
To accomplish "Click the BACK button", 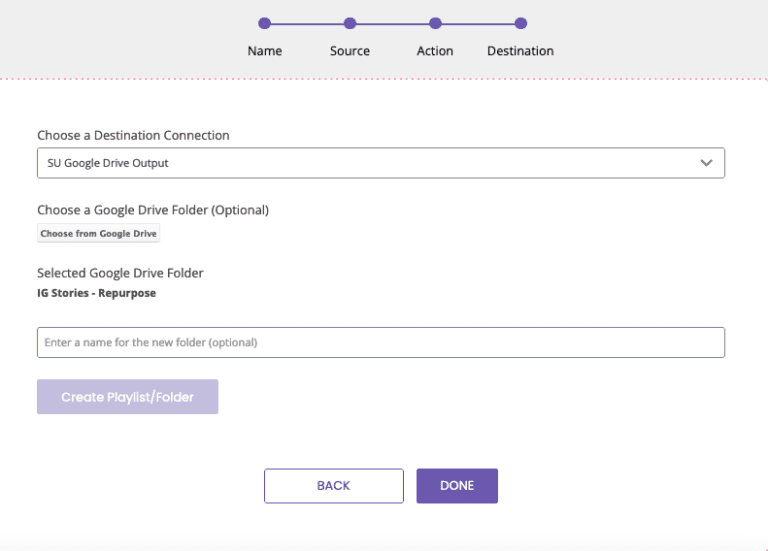I will pos(333,486).
